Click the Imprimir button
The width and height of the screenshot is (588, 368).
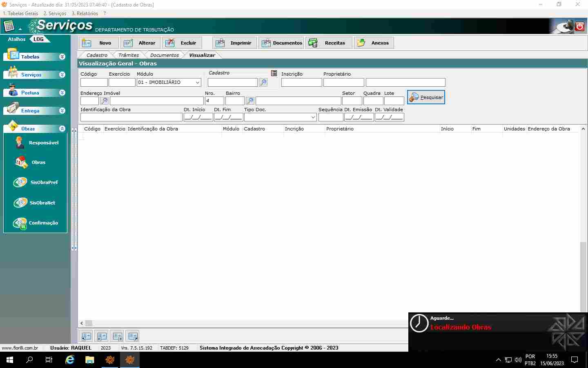[234, 43]
